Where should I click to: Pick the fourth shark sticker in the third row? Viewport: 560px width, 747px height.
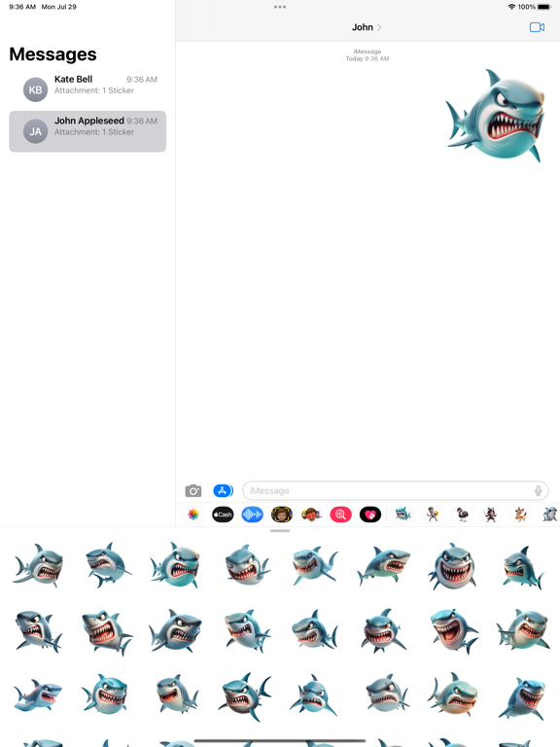(245, 696)
